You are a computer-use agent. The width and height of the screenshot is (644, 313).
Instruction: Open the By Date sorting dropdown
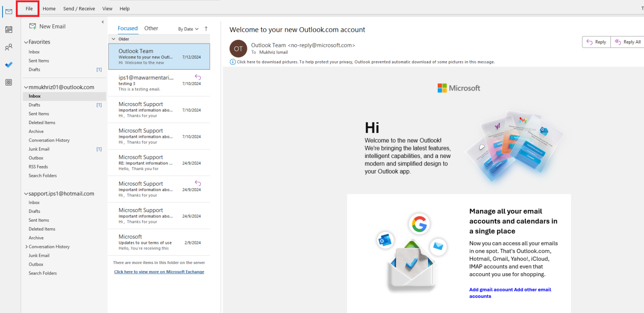pos(188,29)
